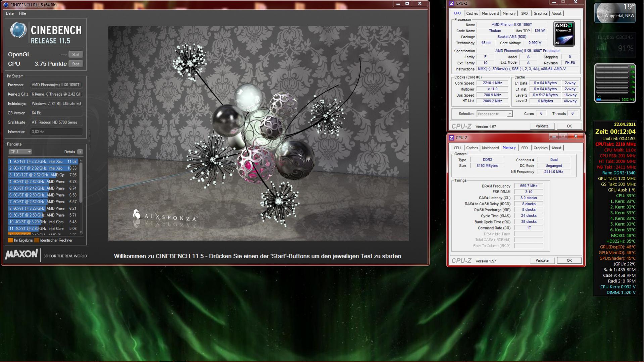This screenshot has width=644, height=362.
Task: Click the Zeit: 00:12:04 clock in sensor gadget
Action: point(615,132)
